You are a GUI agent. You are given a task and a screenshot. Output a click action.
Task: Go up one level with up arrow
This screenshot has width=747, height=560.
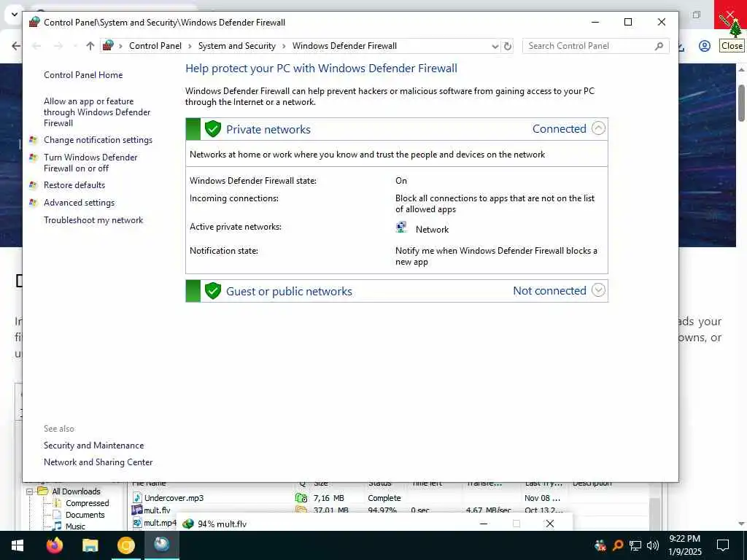(90, 46)
